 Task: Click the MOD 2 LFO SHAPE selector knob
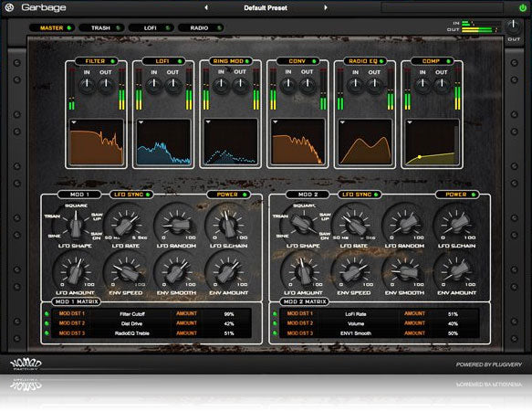point(303,225)
